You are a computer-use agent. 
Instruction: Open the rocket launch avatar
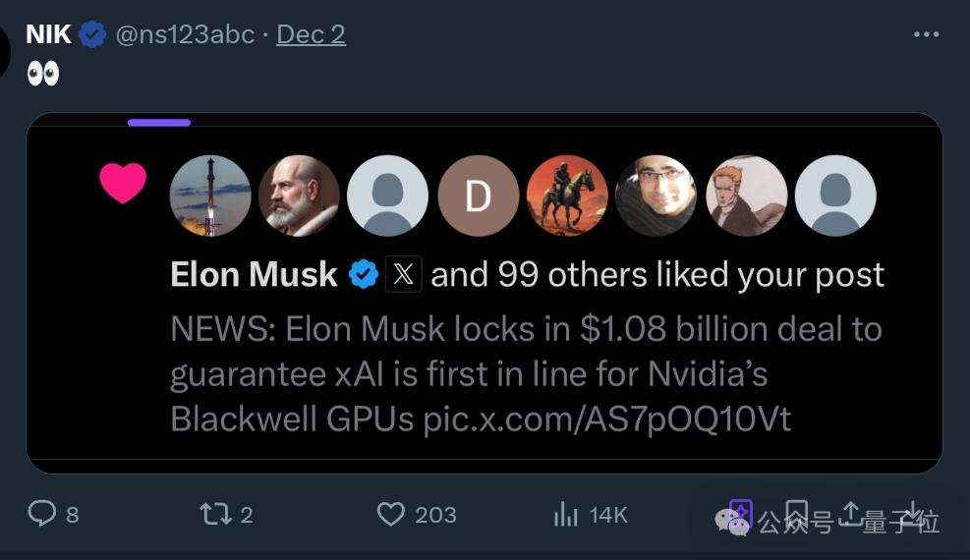210,196
